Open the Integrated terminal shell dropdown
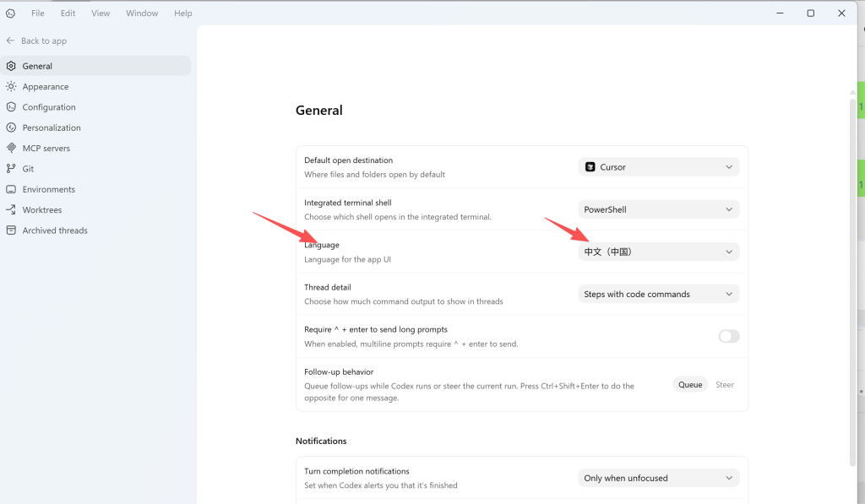 coord(658,209)
